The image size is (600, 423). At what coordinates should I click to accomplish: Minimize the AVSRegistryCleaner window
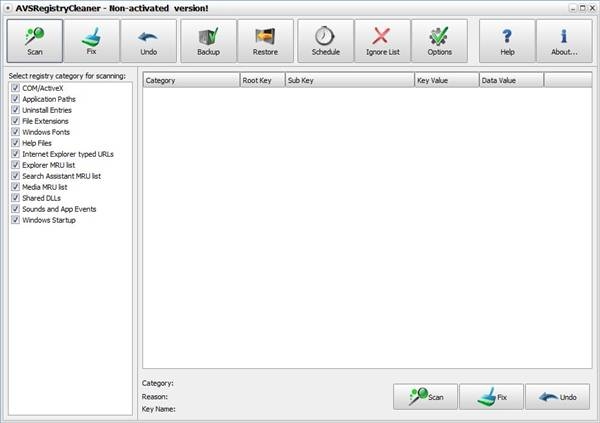click(x=572, y=8)
